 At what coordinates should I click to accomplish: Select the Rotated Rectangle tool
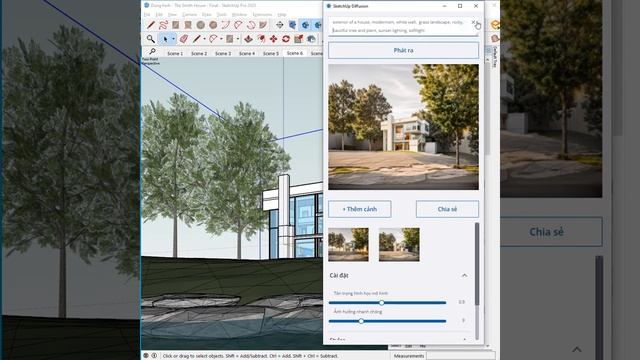tap(188, 25)
